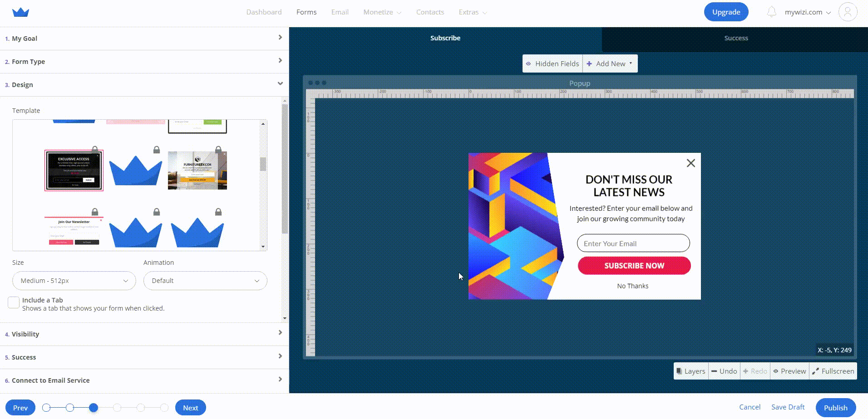Click the Save Draft link
This screenshot has width=868, height=419.
(x=788, y=407)
